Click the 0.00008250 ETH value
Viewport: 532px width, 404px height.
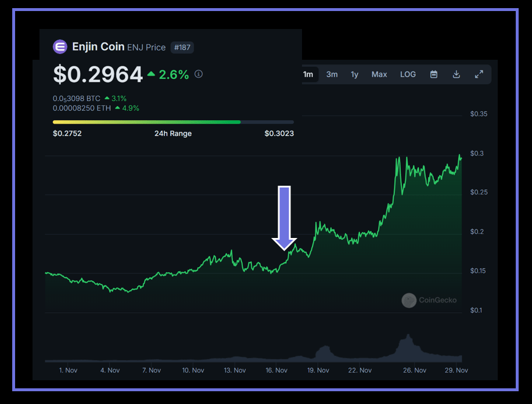[82, 108]
